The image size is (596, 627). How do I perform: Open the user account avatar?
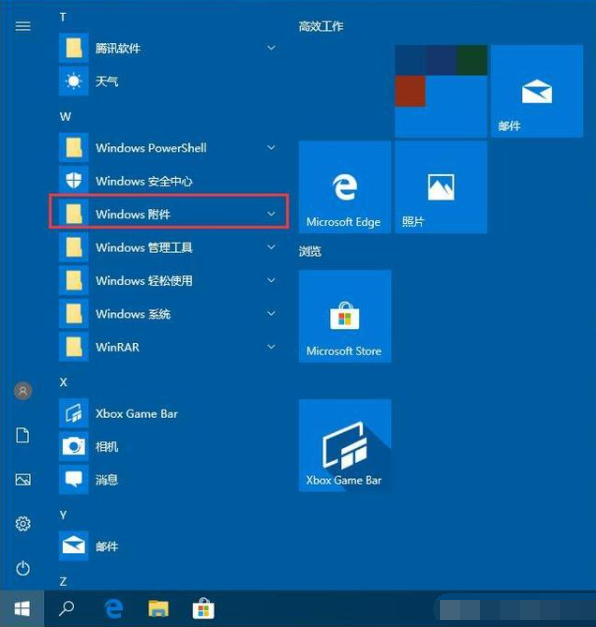click(x=23, y=391)
